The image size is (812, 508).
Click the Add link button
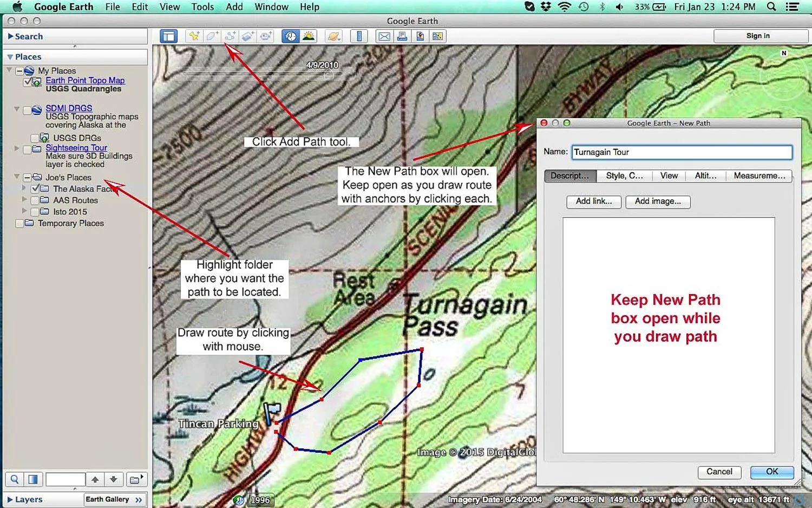(594, 201)
